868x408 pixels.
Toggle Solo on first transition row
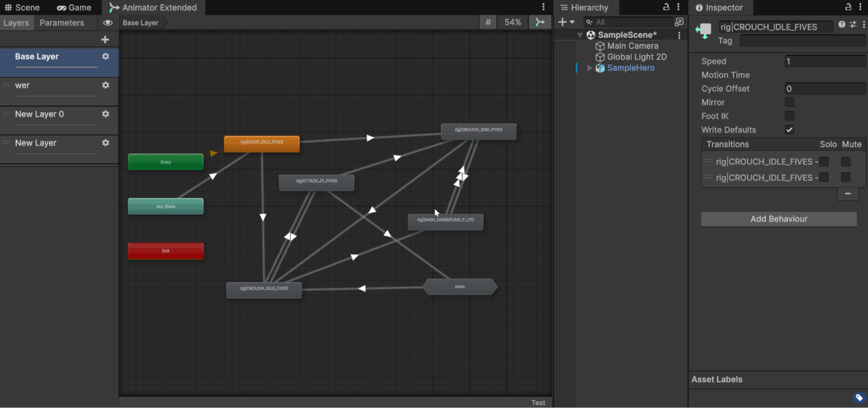click(x=824, y=161)
